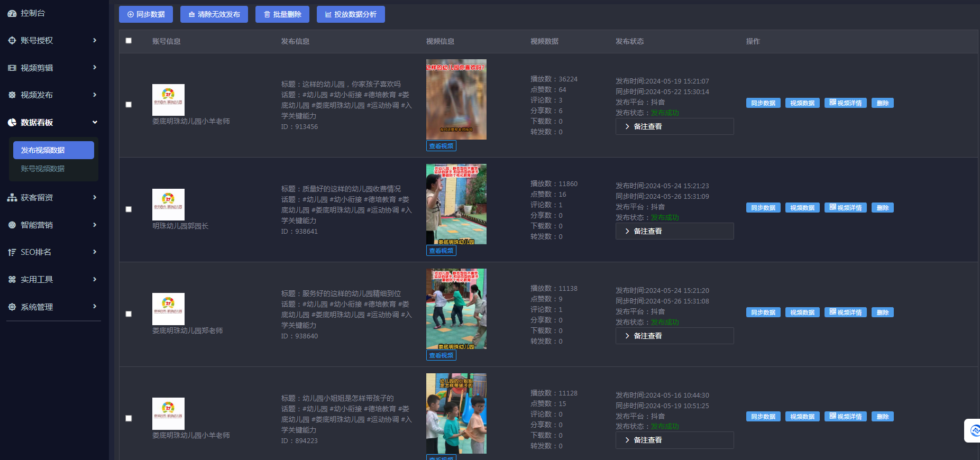Click the 获客留资 sidebar icon
The height and width of the screenshot is (460, 980).
tap(12, 198)
